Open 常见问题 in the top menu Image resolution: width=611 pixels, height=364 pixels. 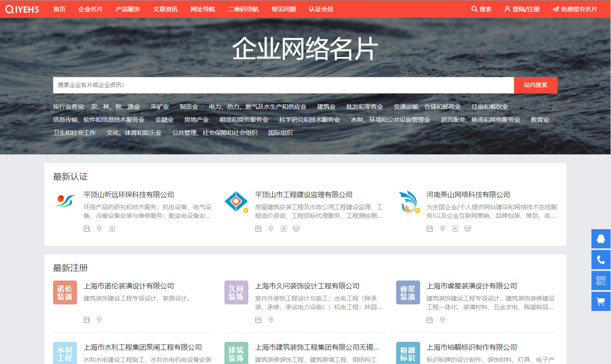click(x=284, y=9)
